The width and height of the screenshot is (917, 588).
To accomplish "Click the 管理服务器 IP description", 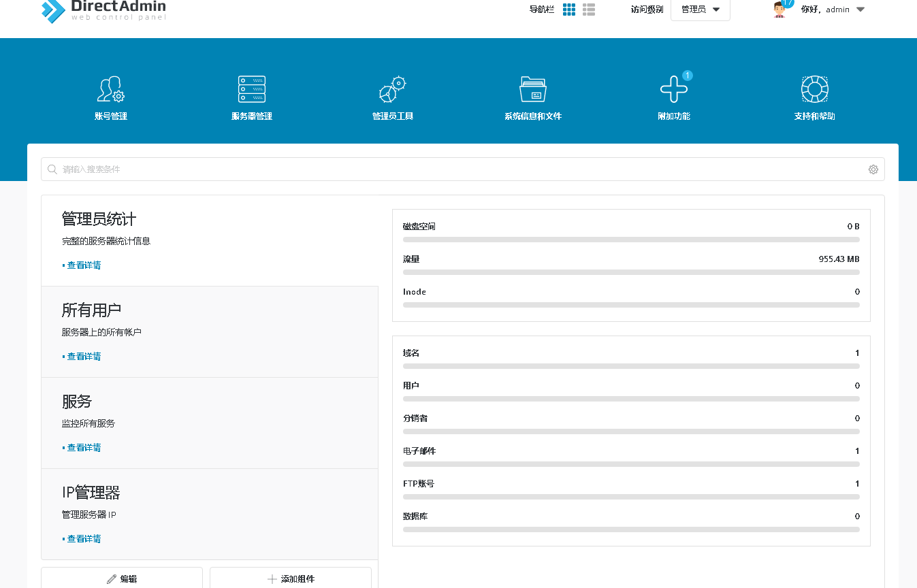I will coord(89,514).
